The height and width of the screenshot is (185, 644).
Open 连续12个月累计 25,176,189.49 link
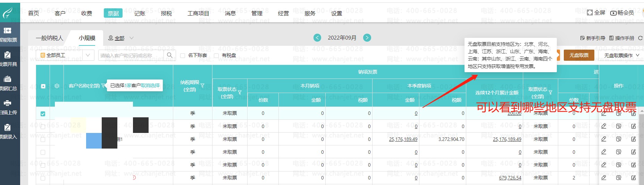[507, 139]
